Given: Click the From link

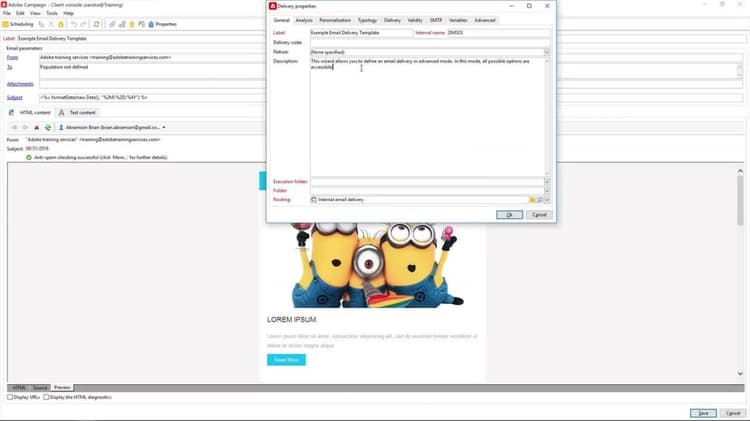Looking at the screenshot, I should [x=12, y=57].
